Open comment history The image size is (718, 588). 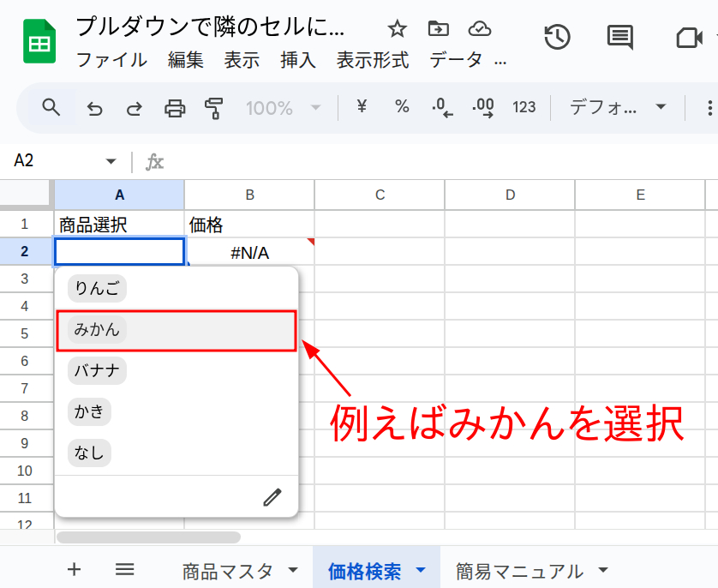click(x=619, y=37)
